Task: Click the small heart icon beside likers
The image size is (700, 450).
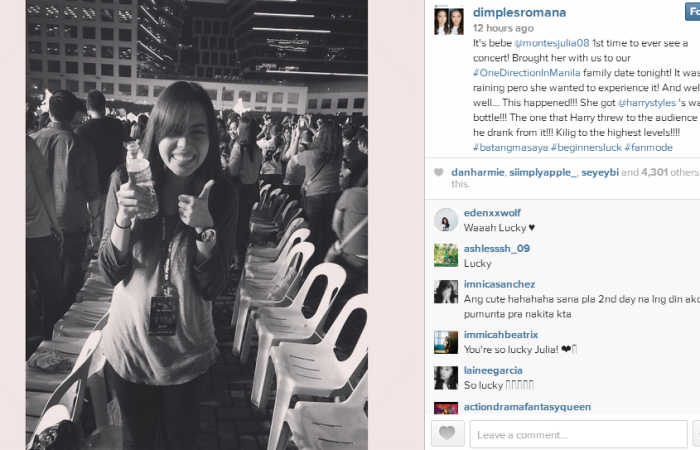Action: (x=439, y=172)
